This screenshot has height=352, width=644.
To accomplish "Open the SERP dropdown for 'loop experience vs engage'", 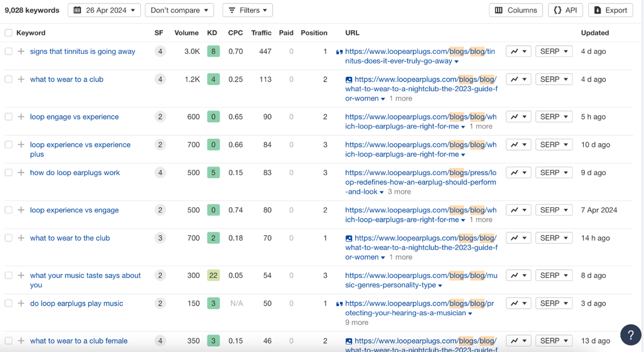I will pyautogui.click(x=554, y=210).
